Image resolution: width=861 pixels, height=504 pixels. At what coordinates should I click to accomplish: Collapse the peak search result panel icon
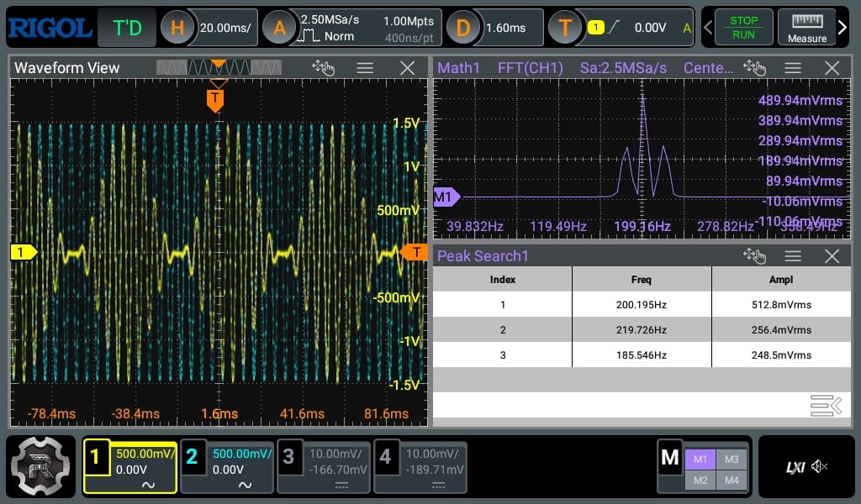[x=826, y=406]
